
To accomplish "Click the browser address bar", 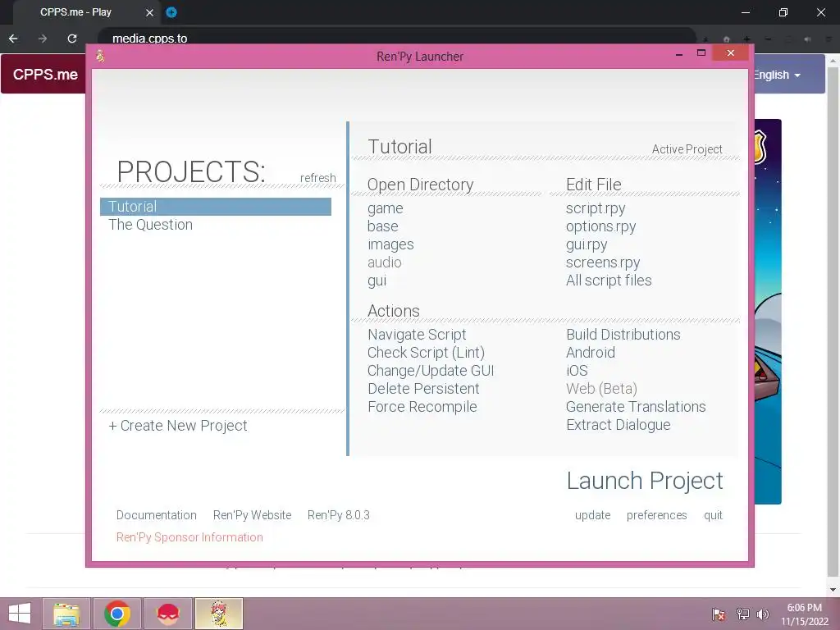I will [x=396, y=38].
